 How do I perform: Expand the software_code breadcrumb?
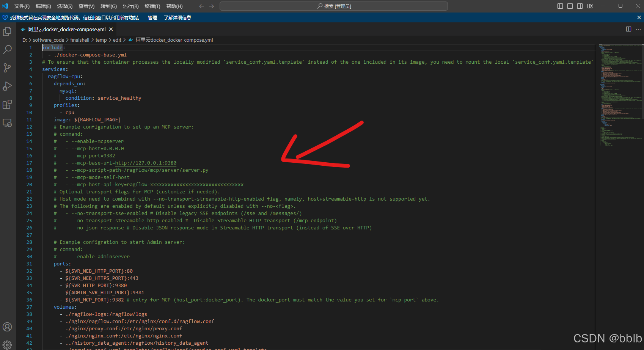tap(49, 40)
